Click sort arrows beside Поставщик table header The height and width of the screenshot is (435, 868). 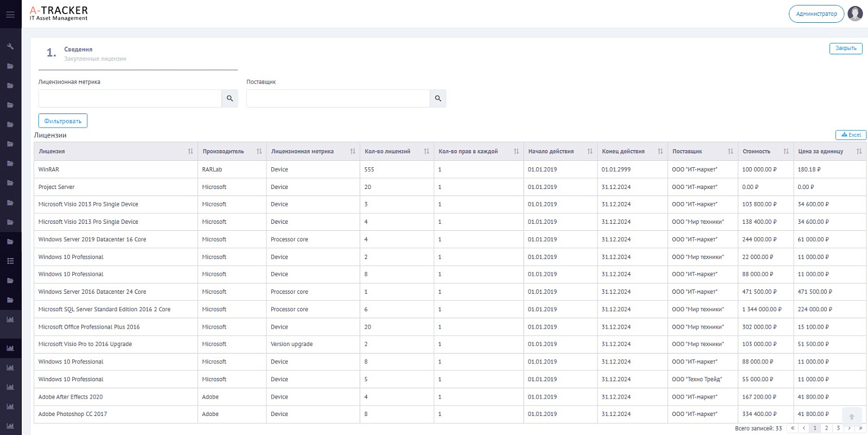coord(731,152)
